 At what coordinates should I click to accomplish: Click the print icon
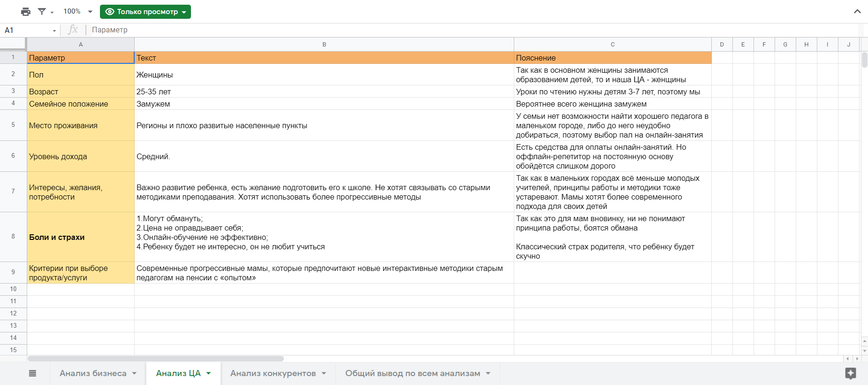click(26, 12)
